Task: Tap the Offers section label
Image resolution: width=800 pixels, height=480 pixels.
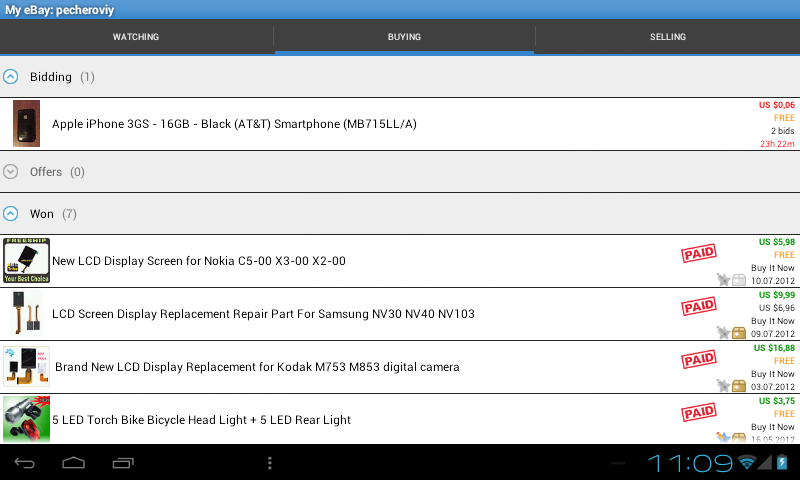Action: pyautogui.click(x=46, y=172)
